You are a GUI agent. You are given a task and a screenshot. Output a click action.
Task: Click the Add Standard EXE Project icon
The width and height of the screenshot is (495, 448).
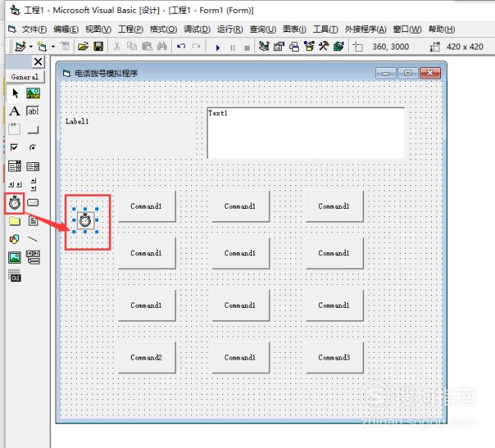21,46
